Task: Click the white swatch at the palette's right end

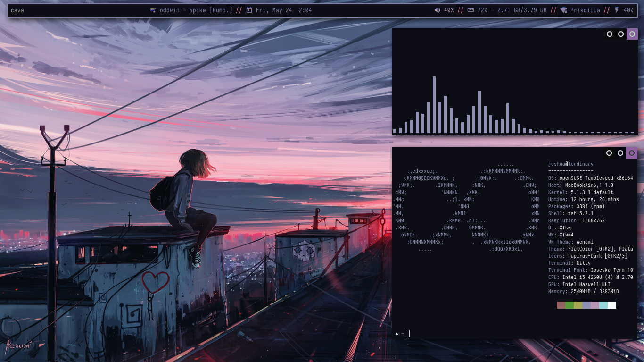Action: 611,305
